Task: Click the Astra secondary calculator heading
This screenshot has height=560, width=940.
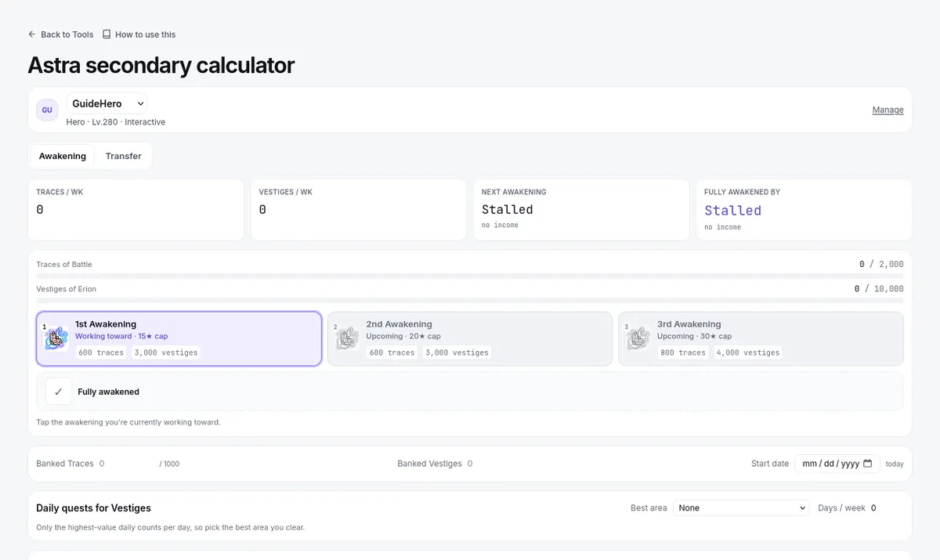Action: (161, 65)
